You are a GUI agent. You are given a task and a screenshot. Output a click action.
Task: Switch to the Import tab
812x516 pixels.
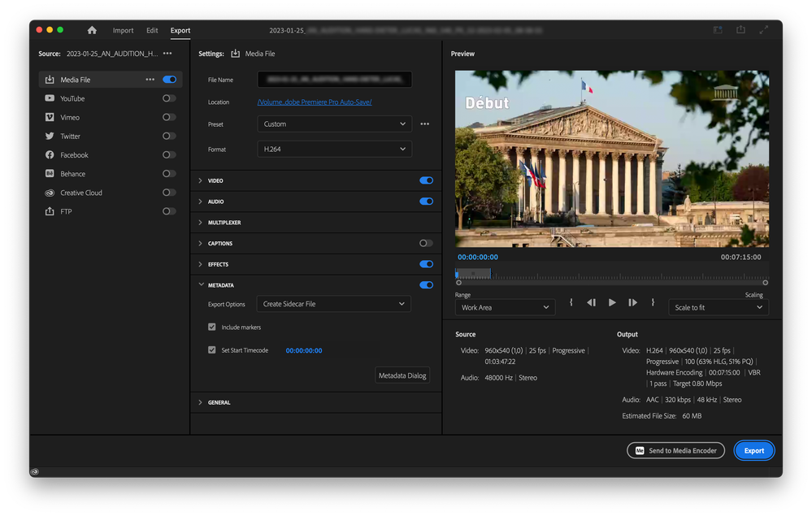coord(124,30)
